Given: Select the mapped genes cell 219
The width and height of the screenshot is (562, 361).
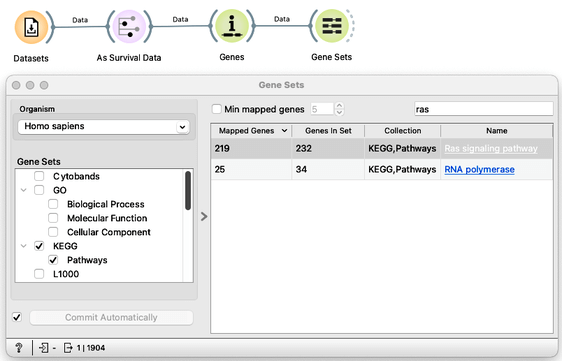Looking at the screenshot, I should (251, 148).
